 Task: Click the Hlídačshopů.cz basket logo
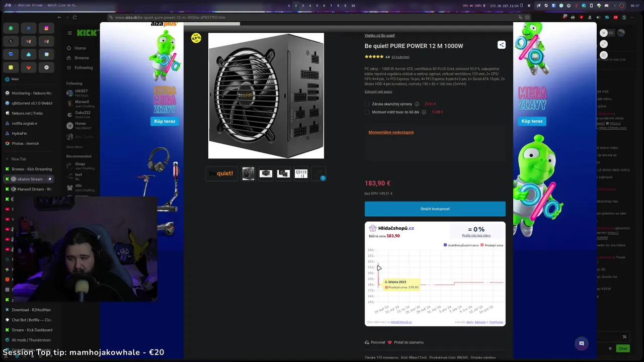pyautogui.click(x=372, y=228)
